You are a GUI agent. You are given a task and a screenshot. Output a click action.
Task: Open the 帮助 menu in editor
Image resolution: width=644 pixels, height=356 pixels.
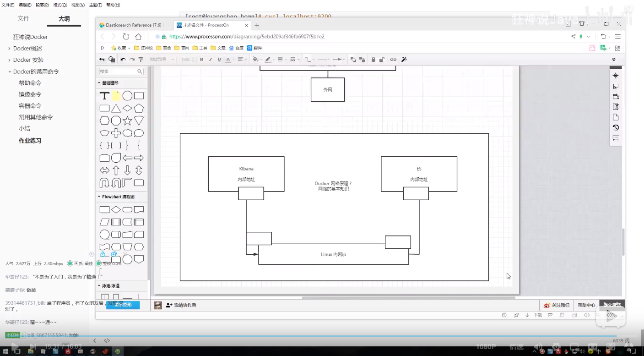[x=113, y=5]
